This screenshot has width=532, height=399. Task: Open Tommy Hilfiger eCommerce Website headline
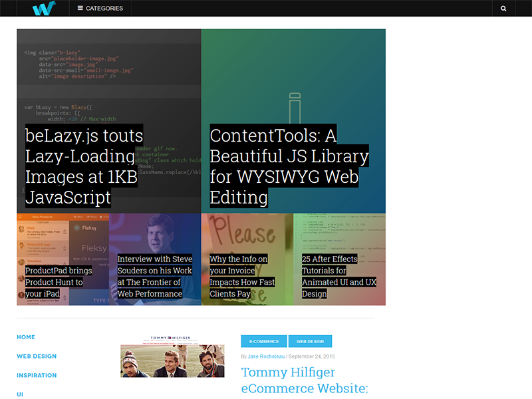(305, 380)
